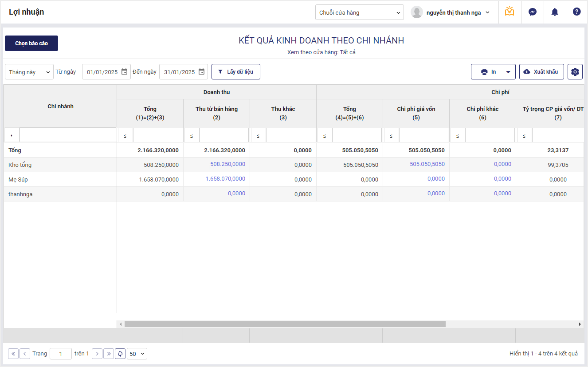588x367 pixels.
Task: Click the notifications bell icon
Action: tap(555, 12)
